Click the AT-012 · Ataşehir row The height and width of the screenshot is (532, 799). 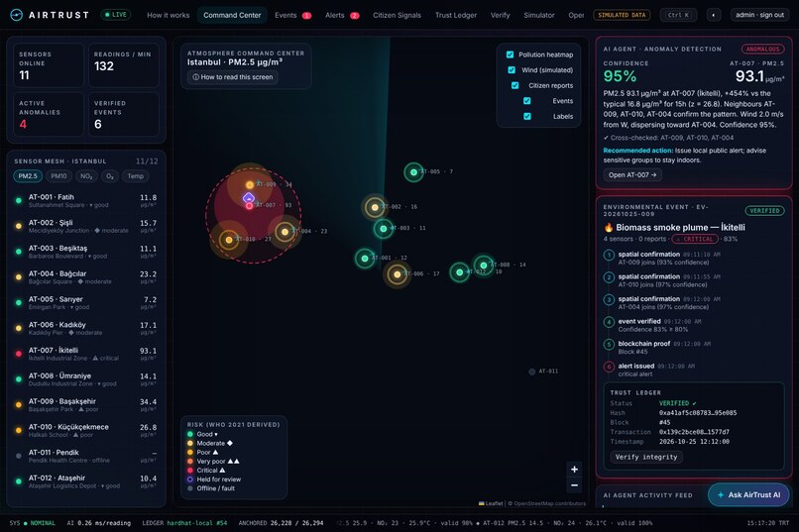(86, 482)
